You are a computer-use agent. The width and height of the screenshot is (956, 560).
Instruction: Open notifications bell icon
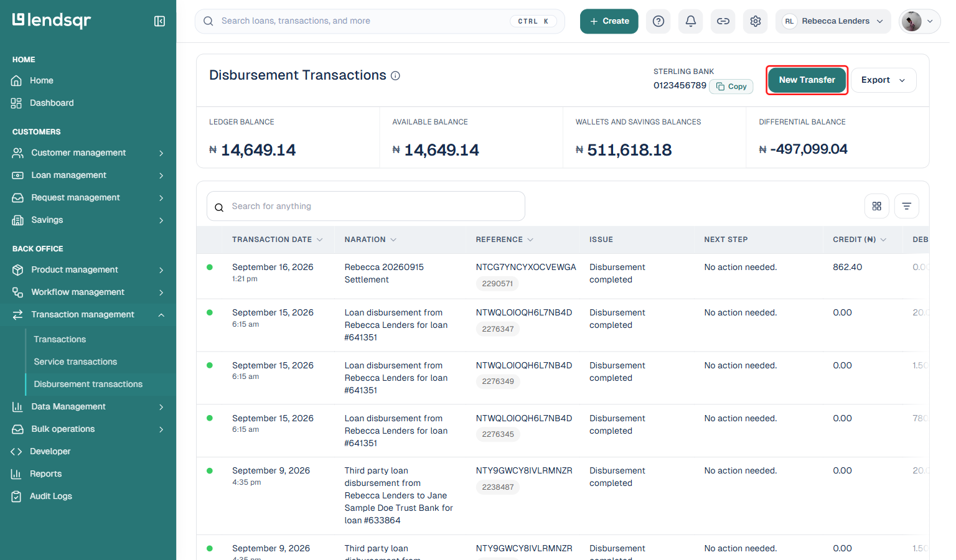[x=691, y=21]
